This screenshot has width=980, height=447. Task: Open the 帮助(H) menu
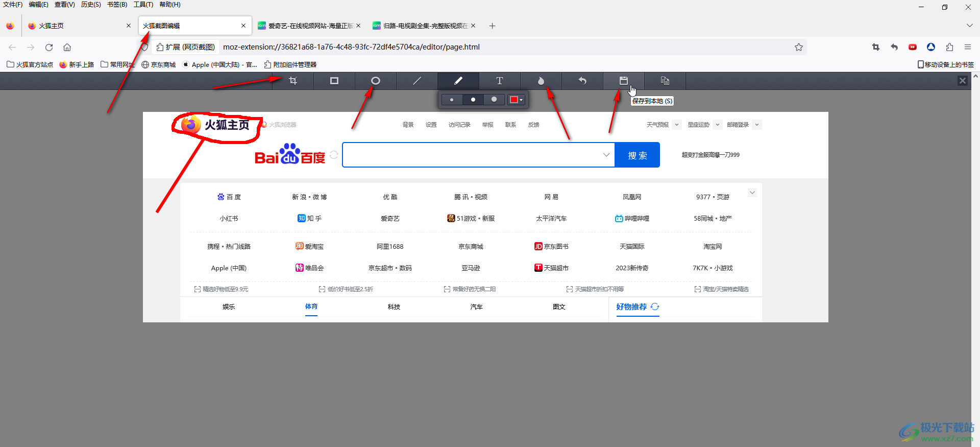tap(170, 5)
